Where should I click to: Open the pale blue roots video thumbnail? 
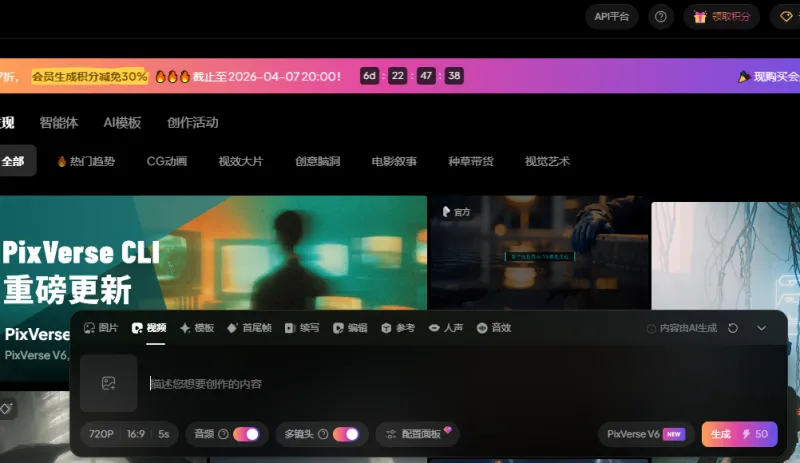[726, 256]
